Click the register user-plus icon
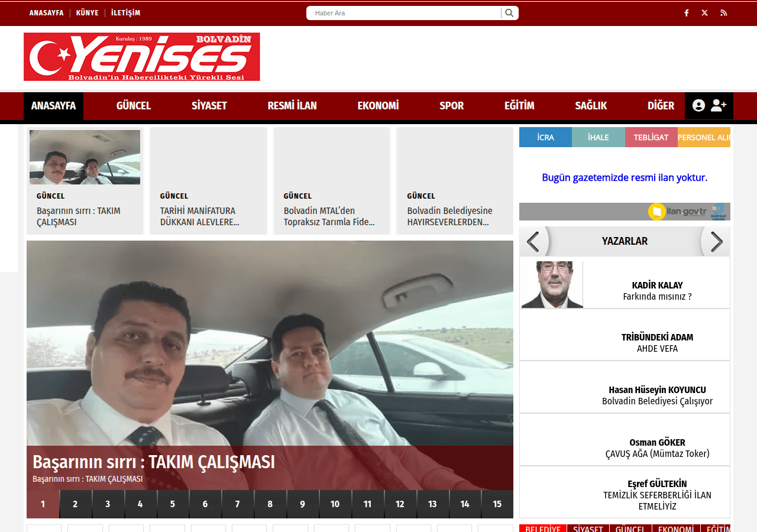Screen dimensions: 757x532 (719, 105)
